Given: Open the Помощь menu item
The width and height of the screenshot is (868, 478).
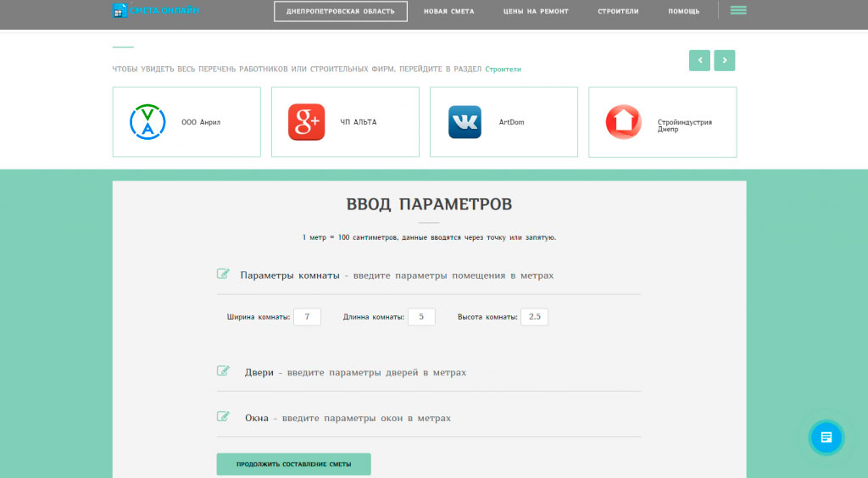Looking at the screenshot, I should (683, 12).
